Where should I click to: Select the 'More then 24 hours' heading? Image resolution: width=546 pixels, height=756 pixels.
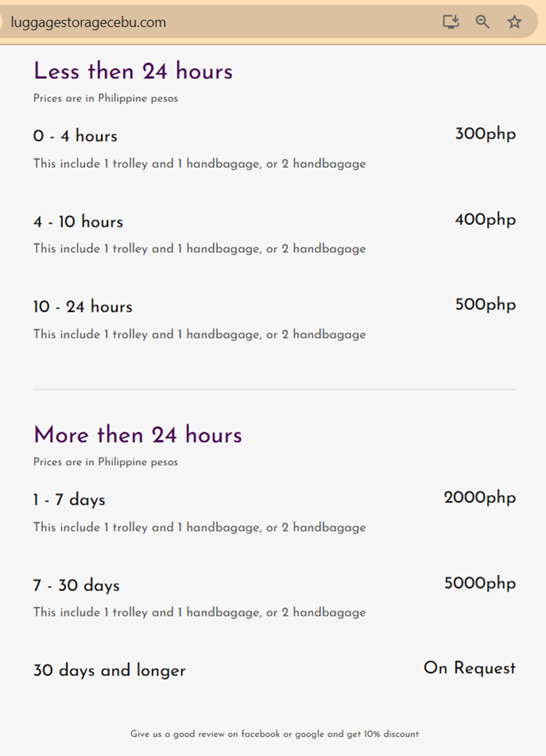coord(138,435)
